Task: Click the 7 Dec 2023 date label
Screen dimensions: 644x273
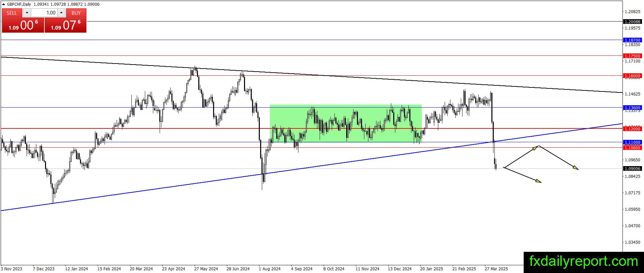Action: coord(44,269)
